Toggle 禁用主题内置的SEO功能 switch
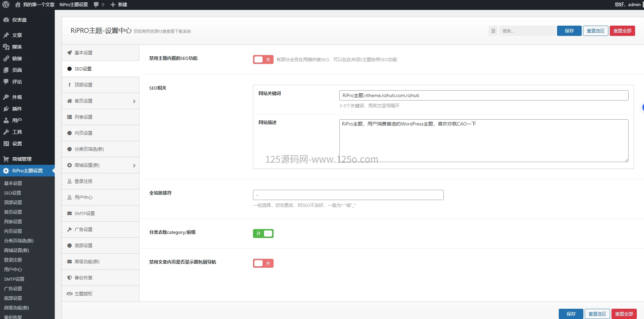 click(263, 59)
